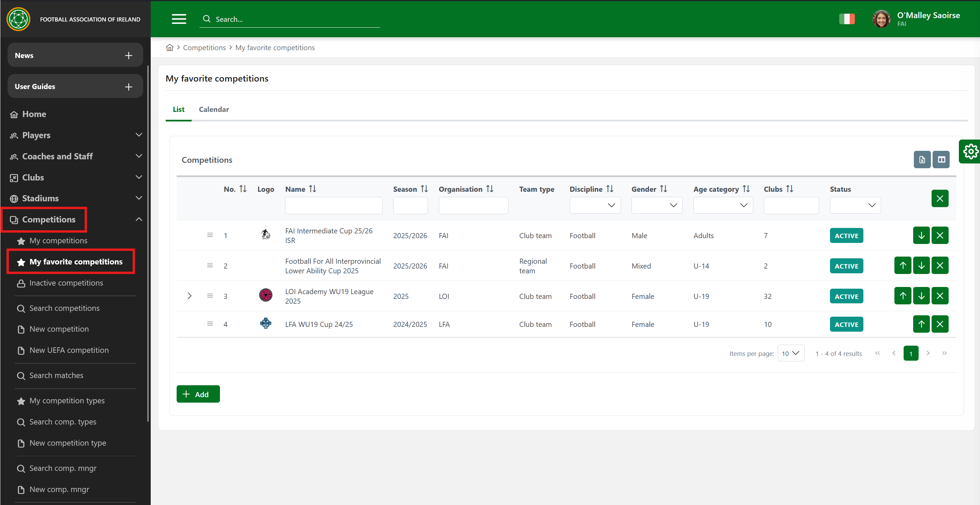Switch to the Calendar tab
This screenshot has height=505, width=980.
pyautogui.click(x=214, y=109)
